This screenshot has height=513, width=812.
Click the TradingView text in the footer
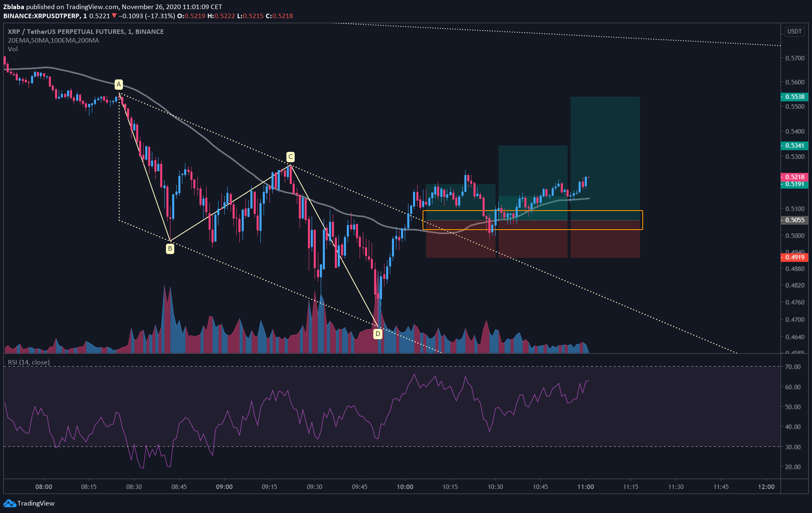[36, 503]
